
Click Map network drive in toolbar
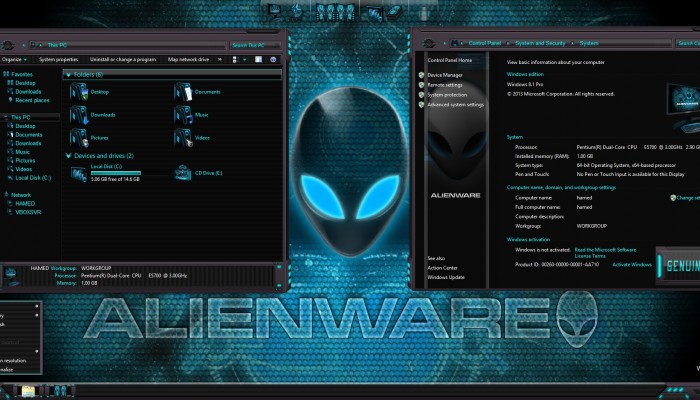[x=188, y=59]
